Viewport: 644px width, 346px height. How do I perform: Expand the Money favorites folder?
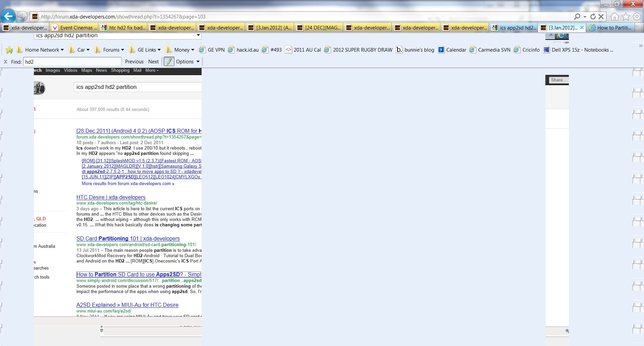180,50
